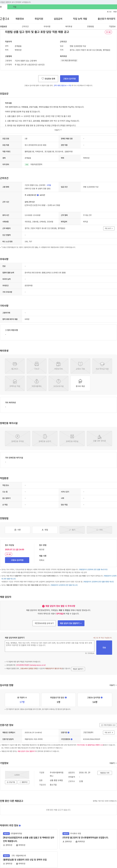Jump to the 근무조건 section tab
This screenshot has height=868, width=117.
(x=25, y=26)
